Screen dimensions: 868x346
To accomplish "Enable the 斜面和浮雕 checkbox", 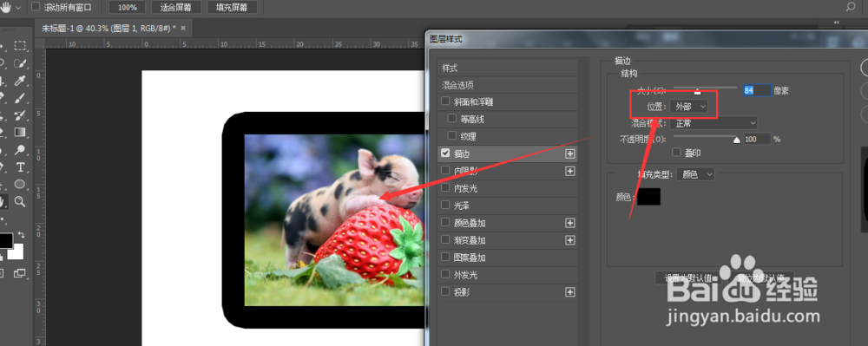I will coord(445,101).
